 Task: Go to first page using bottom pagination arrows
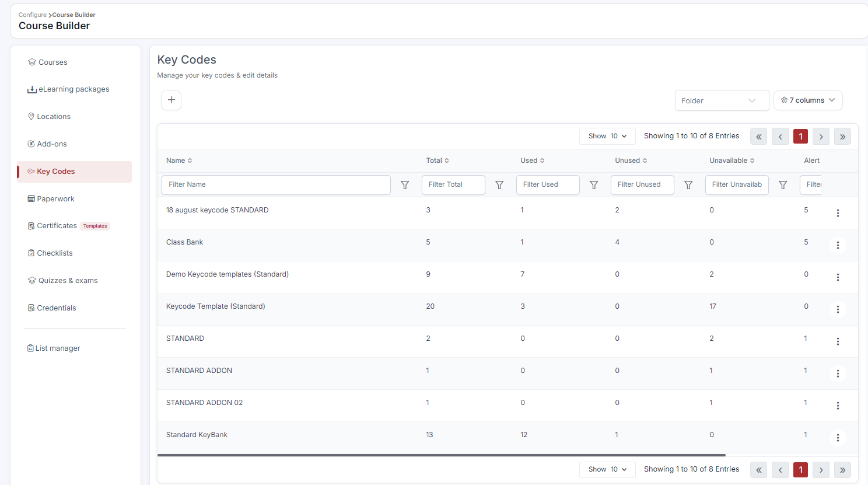(x=759, y=470)
